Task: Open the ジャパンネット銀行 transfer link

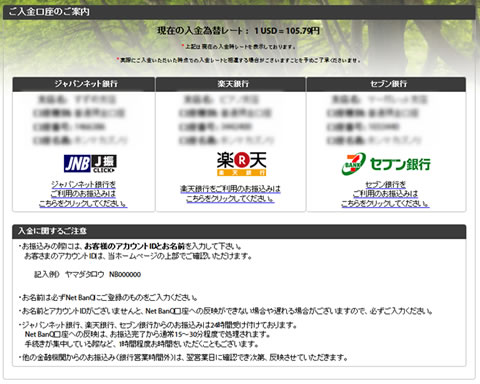Action: 83,194
